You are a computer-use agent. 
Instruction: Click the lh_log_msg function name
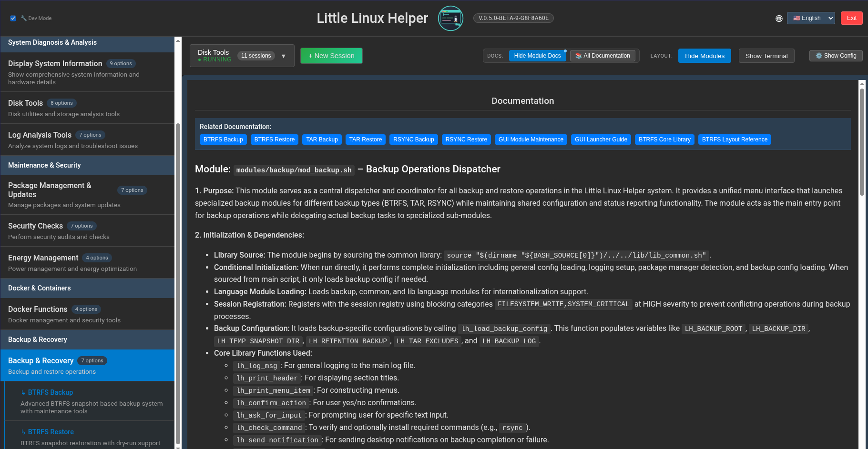coord(257,366)
